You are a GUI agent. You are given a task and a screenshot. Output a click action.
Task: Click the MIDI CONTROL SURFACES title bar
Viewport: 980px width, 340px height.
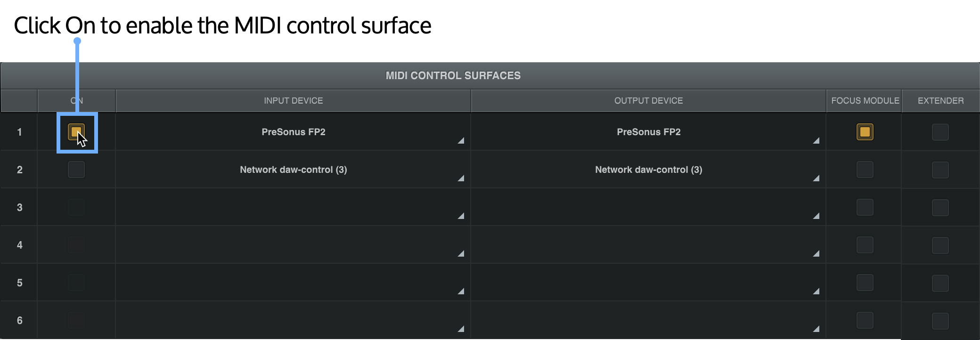click(x=453, y=75)
